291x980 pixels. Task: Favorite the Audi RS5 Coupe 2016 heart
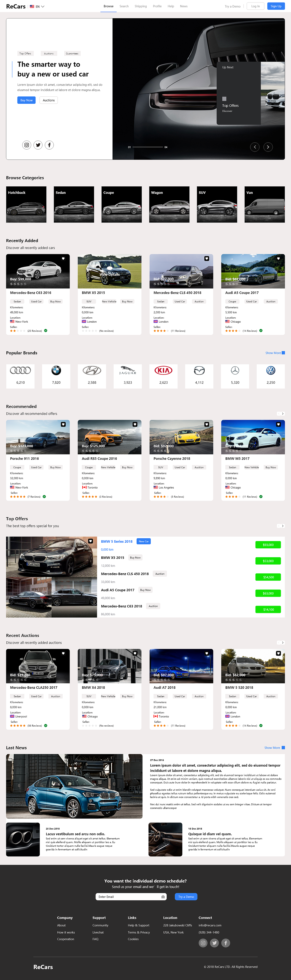pyautogui.click(x=135, y=424)
